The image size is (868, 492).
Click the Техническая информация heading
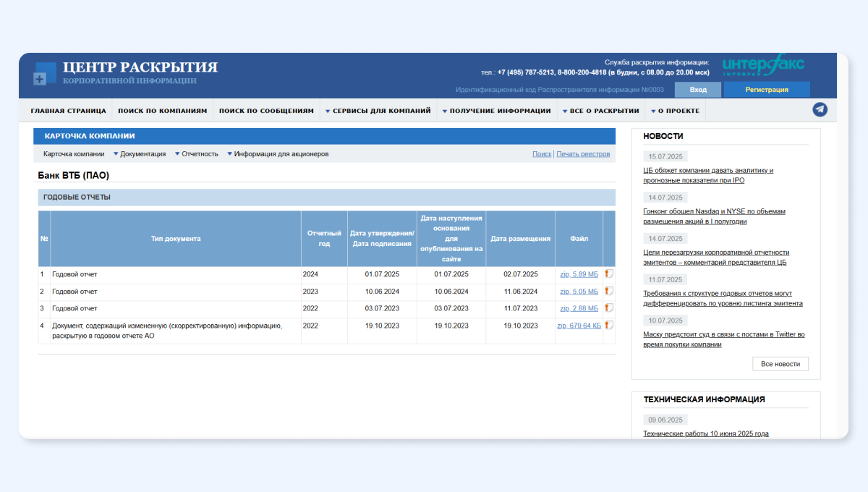tap(704, 399)
